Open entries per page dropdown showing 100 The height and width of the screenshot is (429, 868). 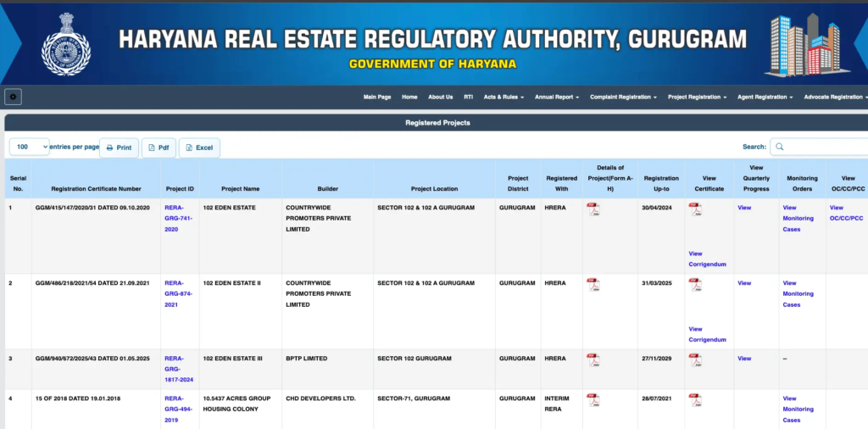pos(30,147)
